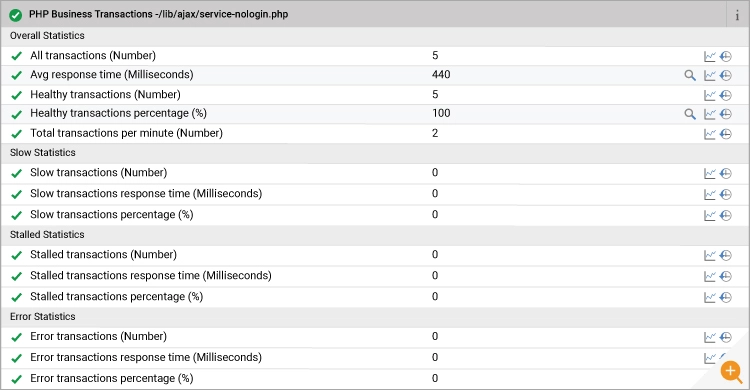750x390 pixels.
Task: Select the All transactions (Number) label
Action: pos(93,56)
